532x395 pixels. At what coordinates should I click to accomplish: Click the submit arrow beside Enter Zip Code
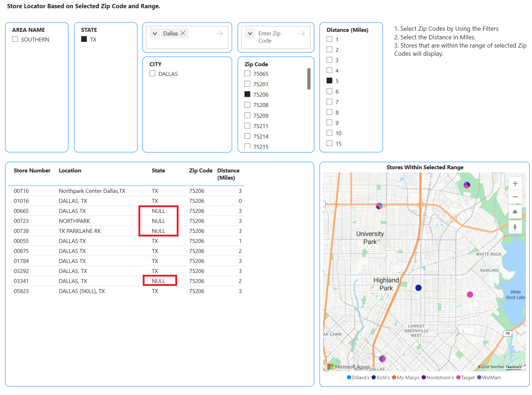click(302, 33)
